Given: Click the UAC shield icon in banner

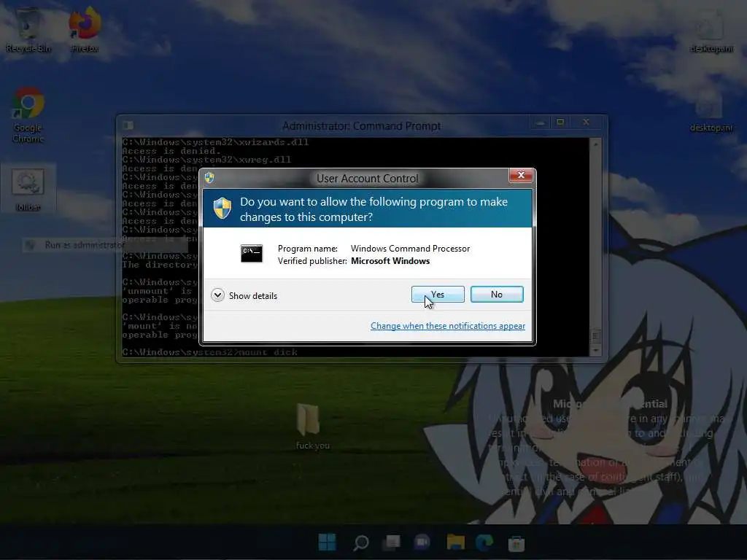Looking at the screenshot, I should [x=222, y=209].
